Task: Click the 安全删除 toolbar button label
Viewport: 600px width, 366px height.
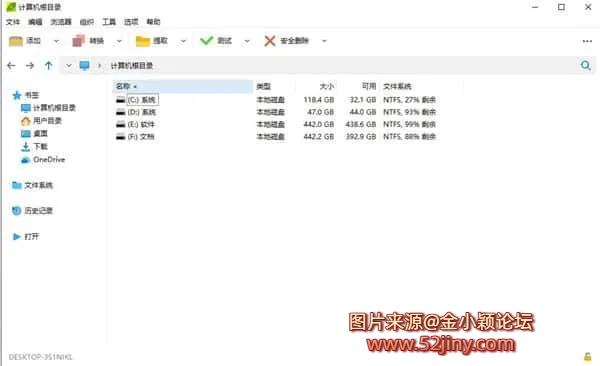Action: pyautogui.click(x=294, y=41)
